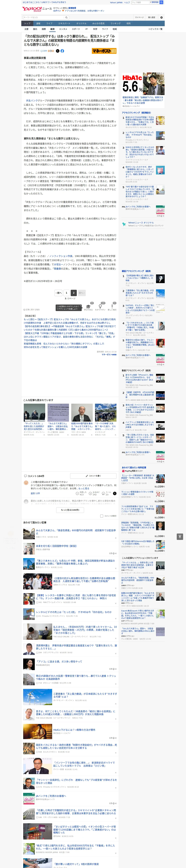Click the blue web search button in top bar
186x868 pixels.
(161, 2)
